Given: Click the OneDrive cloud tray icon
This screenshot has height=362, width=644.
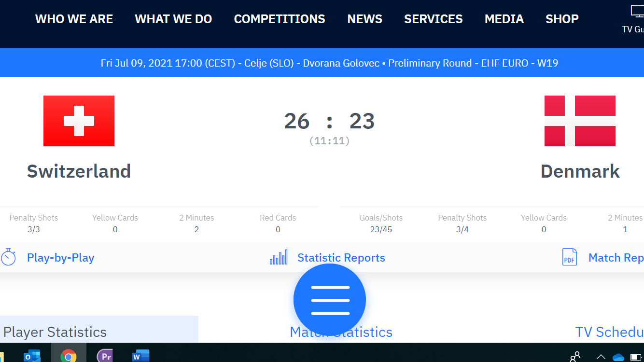Looking at the screenshot, I should [x=618, y=357].
